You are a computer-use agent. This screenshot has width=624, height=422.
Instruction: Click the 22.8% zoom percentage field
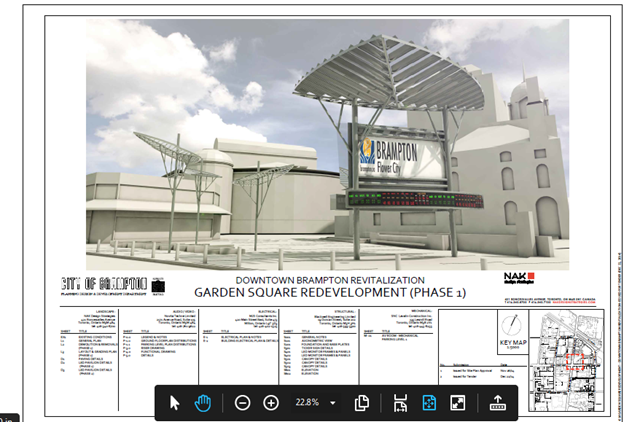306,402
